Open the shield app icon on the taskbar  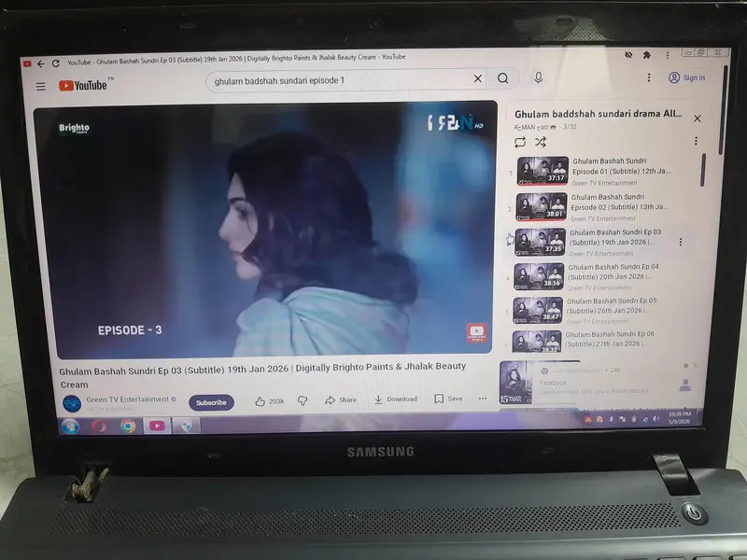[x=186, y=426]
